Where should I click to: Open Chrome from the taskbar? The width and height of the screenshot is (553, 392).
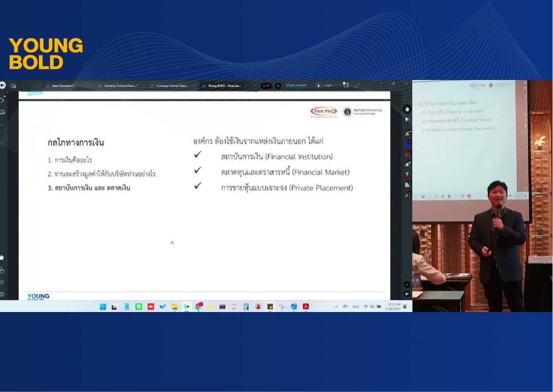click(199, 307)
